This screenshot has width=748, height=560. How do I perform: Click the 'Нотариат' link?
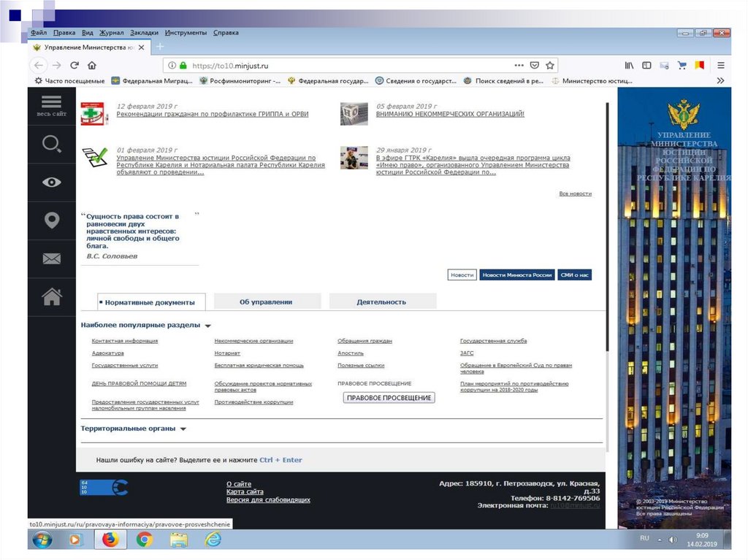tap(227, 353)
